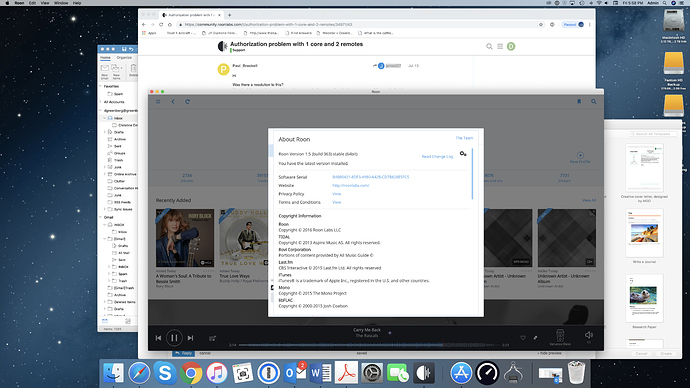Open Edit menu in menu bar
Screen dimensions: 690x388
pos(32,3)
